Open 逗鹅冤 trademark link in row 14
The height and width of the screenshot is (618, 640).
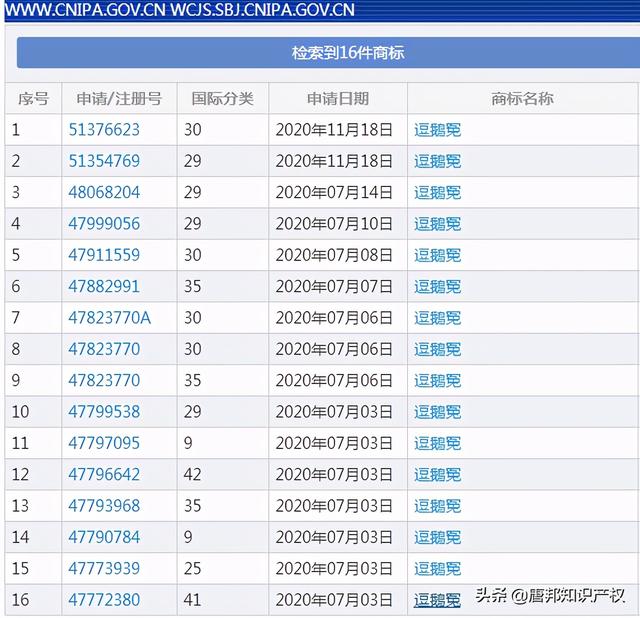pyautogui.click(x=438, y=537)
